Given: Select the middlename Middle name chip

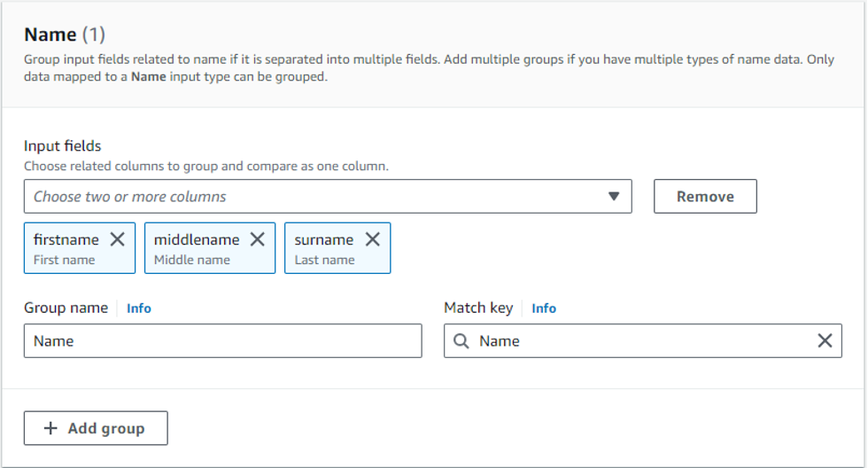Looking at the screenshot, I should [x=197, y=249].
